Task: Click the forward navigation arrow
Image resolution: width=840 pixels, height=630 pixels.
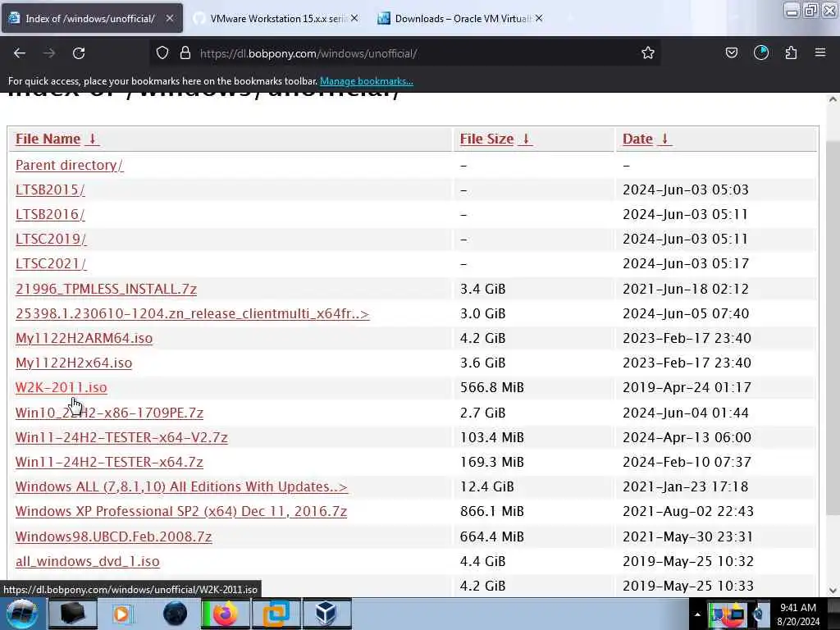Action: [49, 53]
